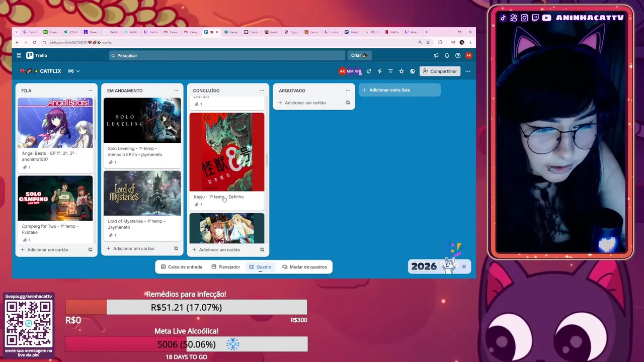Open the lightning automation icon
This screenshot has width=644, height=362.
click(x=379, y=71)
